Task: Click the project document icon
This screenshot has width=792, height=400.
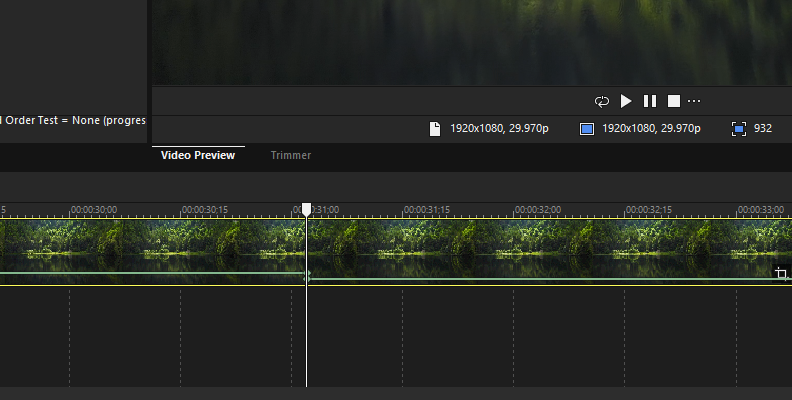Action: click(435, 129)
